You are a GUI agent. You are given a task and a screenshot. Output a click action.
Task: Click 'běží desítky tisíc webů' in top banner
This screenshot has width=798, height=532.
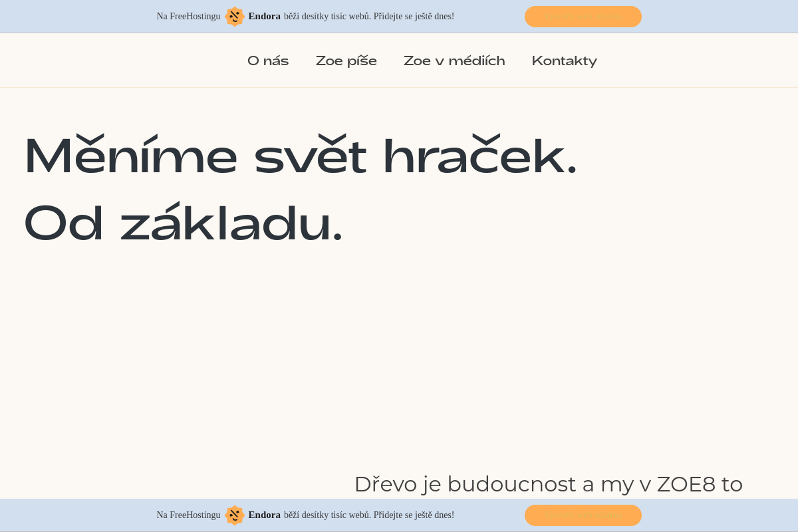pos(327,17)
